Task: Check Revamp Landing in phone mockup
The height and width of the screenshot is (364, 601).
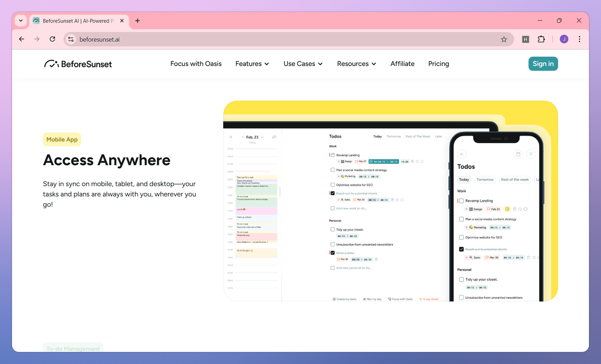Action: (x=462, y=201)
